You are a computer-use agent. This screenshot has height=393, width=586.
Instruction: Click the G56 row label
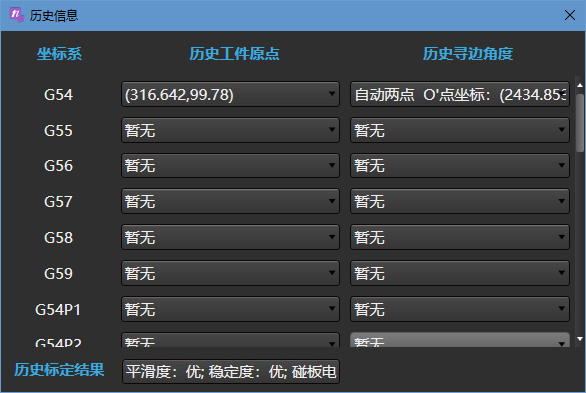tap(58, 165)
